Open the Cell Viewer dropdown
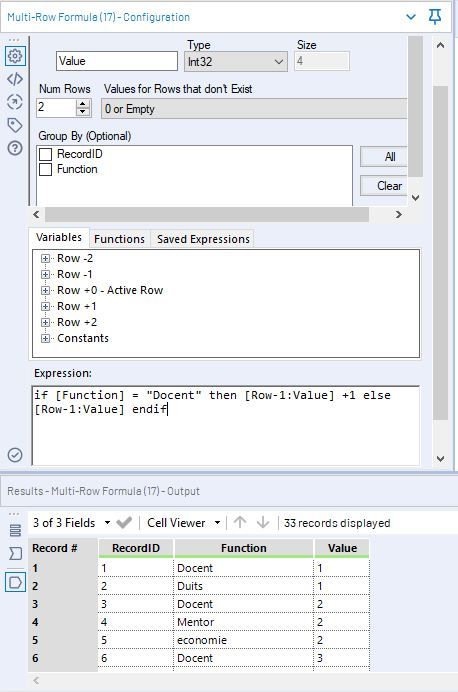This screenshot has height=692, width=458. pyautogui.click(x=184, y=523)
